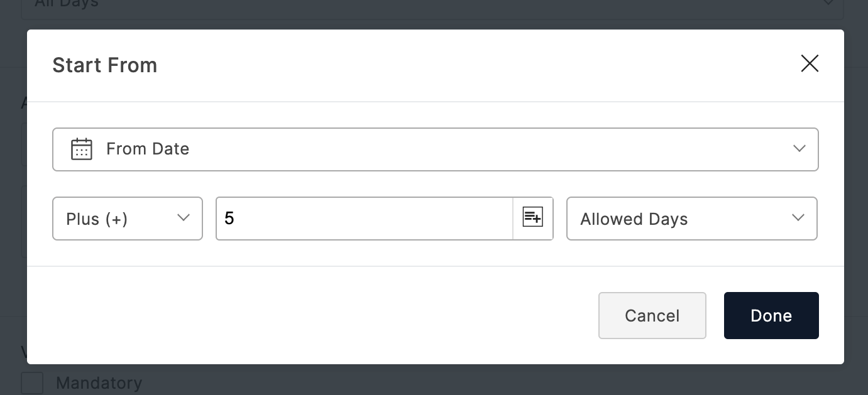Click the insert field icon next to 5
868x395 pixels.
532,218
